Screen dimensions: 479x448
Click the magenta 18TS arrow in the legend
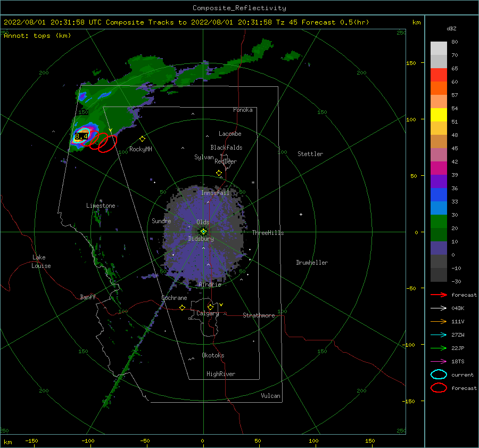pos(439,362)
